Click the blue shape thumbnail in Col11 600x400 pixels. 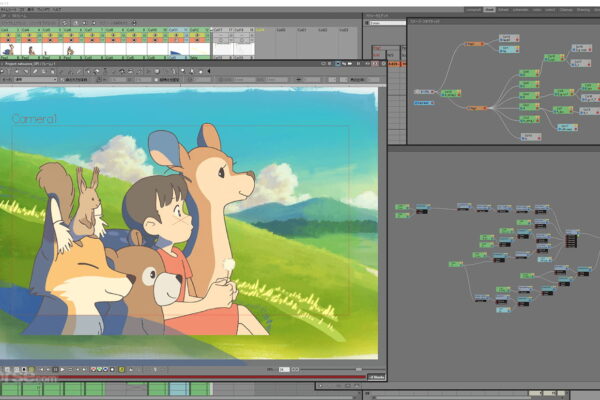[x=178, y=49]
